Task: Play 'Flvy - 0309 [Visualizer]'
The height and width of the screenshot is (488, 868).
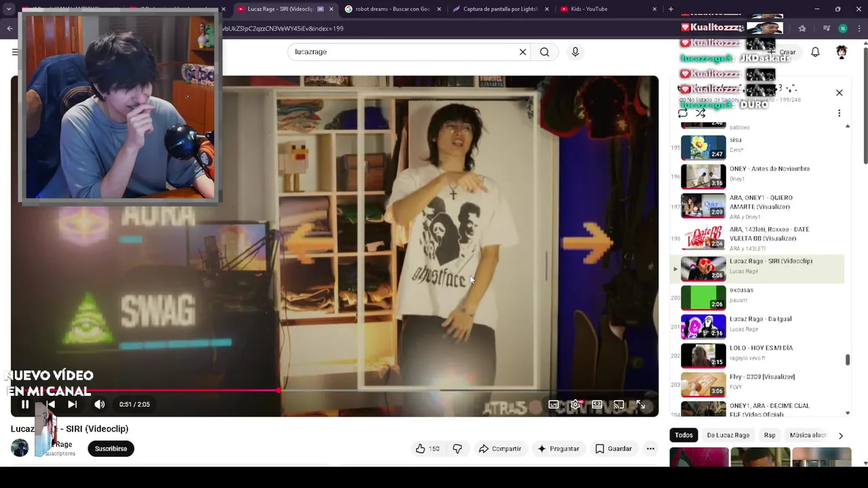Action: tap(757, 384)
